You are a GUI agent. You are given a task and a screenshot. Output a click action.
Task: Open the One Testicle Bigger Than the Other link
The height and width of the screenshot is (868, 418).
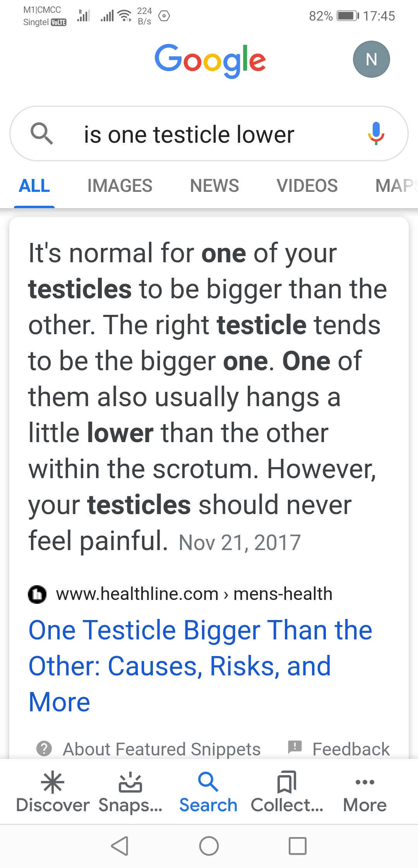click(200, 666)
